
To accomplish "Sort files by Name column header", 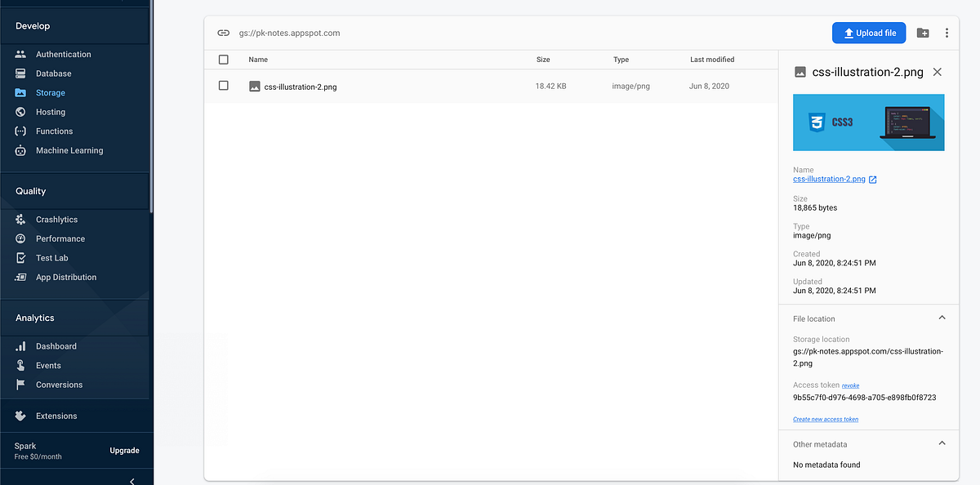I will [258, 60].
